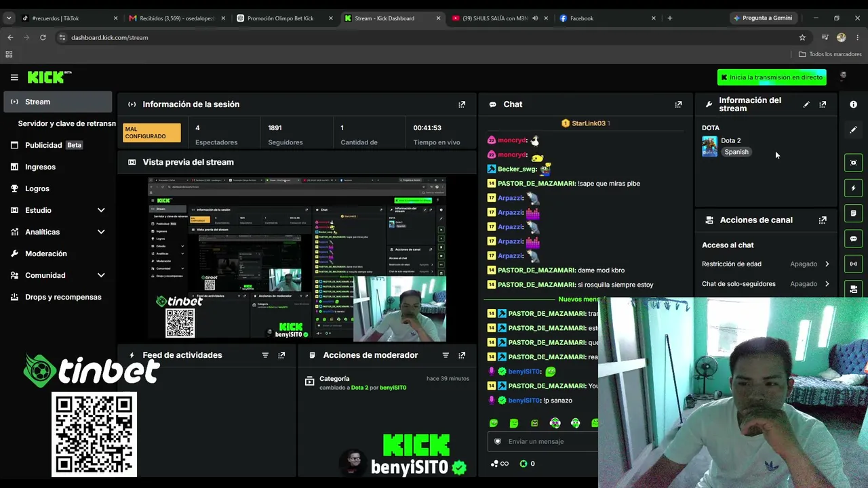Select the first green emote in quick row

494,423
